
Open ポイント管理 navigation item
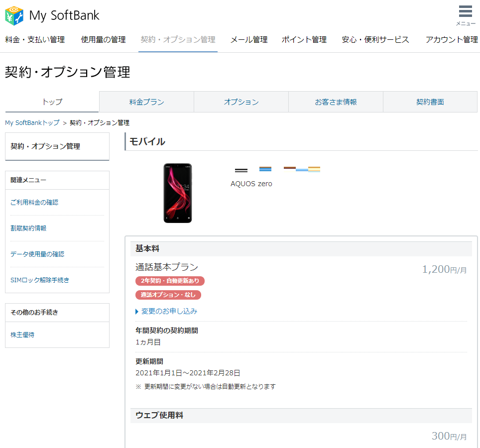coord(304,40)
